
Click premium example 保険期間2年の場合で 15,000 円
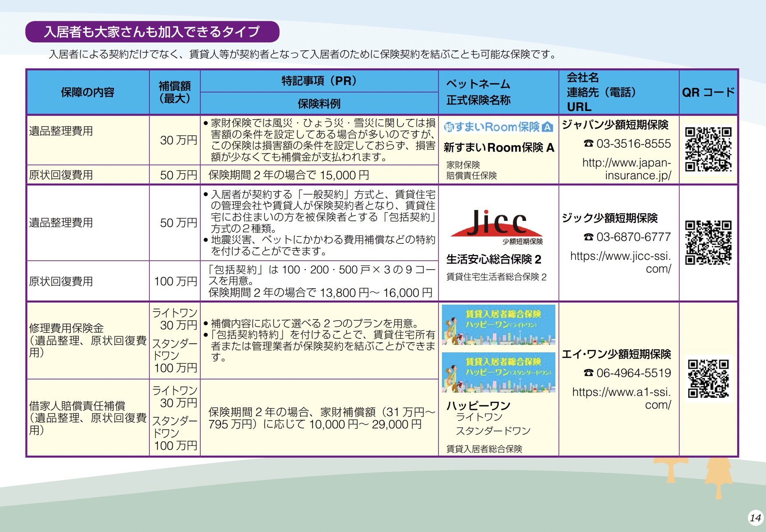(x=289, y=175)
